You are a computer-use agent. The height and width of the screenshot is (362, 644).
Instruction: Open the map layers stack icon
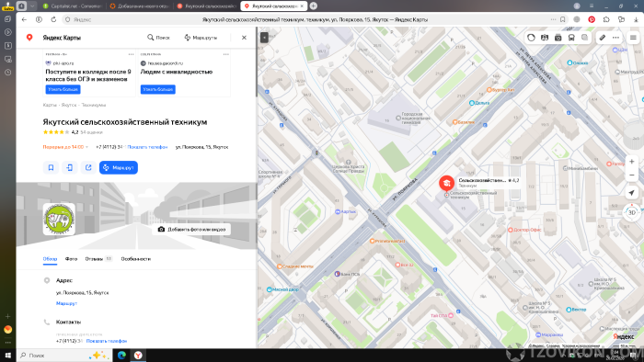[x=584, y=38]
